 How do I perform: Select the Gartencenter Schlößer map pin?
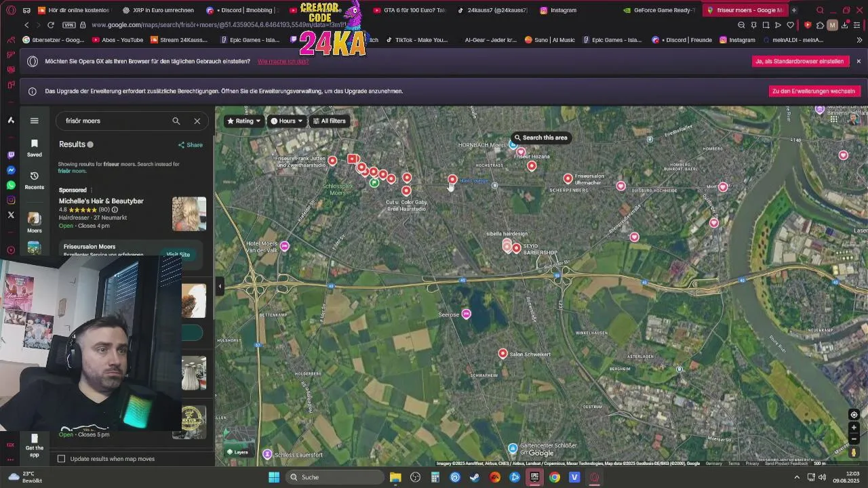513,448
